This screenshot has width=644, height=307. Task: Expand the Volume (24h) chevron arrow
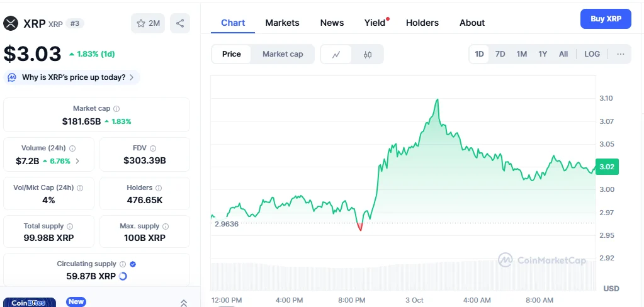(x=77, y=161)
